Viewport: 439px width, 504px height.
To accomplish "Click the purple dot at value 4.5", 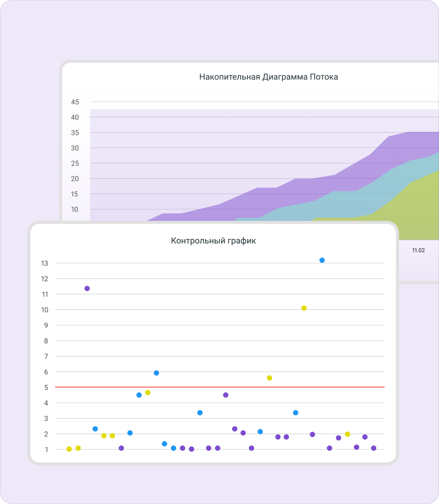I will 226,395.
